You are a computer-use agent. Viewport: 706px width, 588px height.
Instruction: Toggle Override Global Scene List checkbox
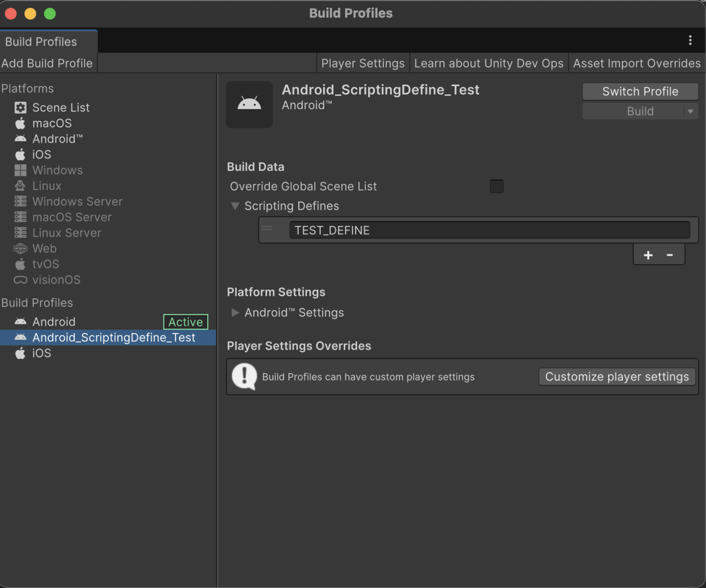click(x=497, y=187)
